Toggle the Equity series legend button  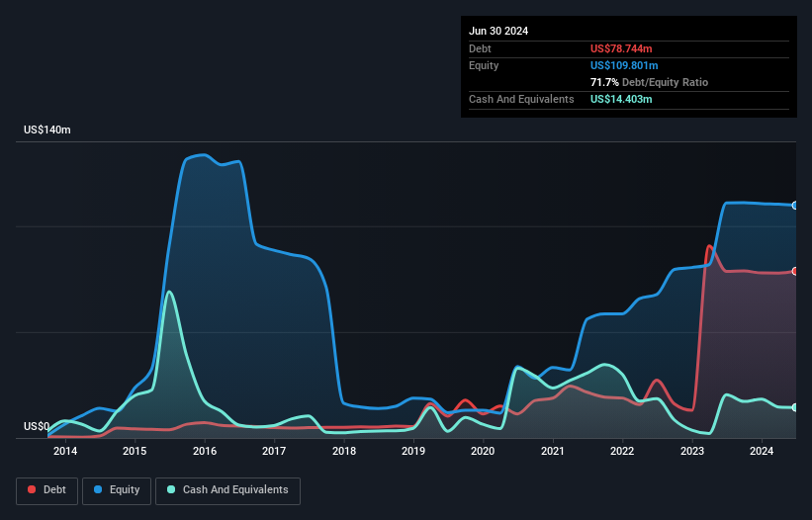(117, 490)
